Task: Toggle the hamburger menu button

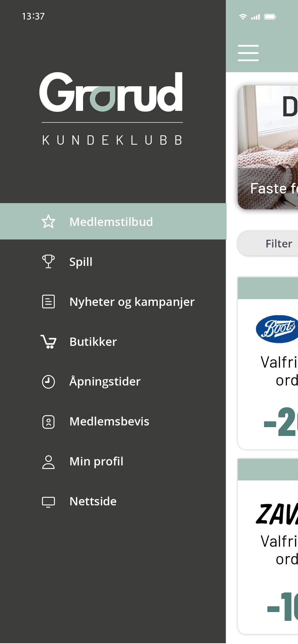Action: [248, 53]
